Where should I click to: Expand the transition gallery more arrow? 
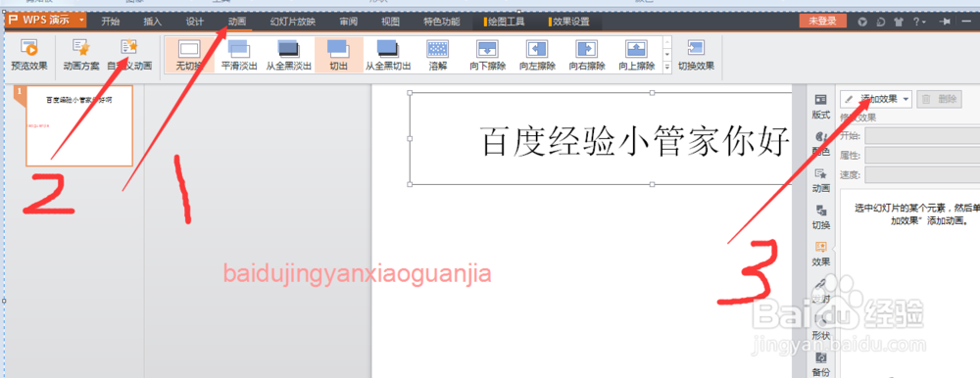(x=666, y=67)
